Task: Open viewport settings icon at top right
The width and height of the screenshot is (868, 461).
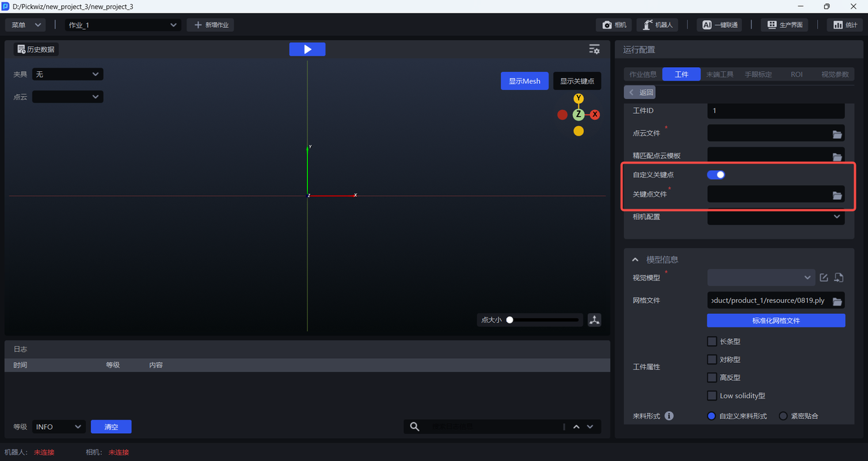Action: (x=594, y=49)
